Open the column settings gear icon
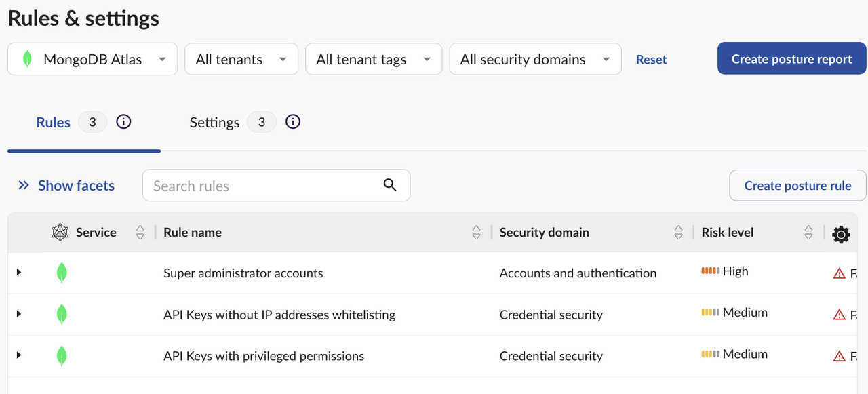The image size is (868, 394). [x=841, y=235]
